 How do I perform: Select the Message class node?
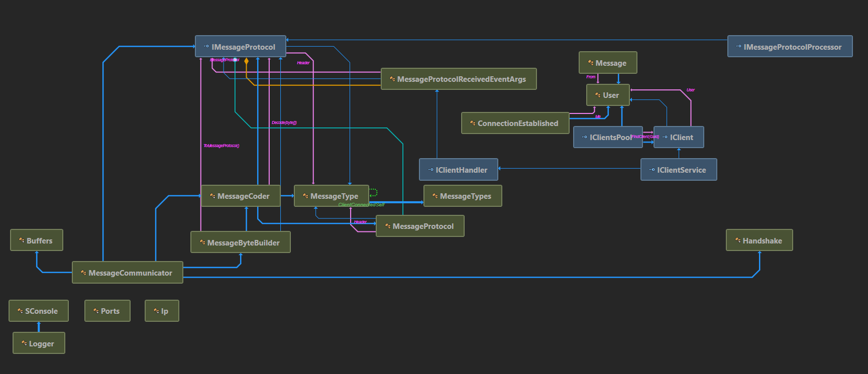click(608, 63)
